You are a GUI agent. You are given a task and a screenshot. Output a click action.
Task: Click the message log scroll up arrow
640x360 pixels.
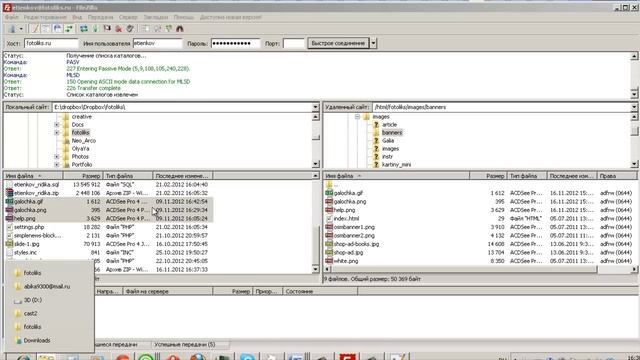pyautogui.click(x=634, y=56)
